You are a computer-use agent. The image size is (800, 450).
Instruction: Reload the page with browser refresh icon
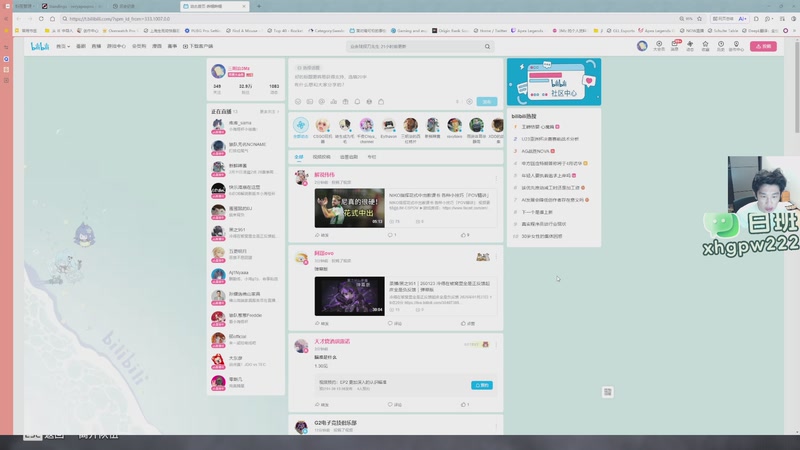pos(41,19)
